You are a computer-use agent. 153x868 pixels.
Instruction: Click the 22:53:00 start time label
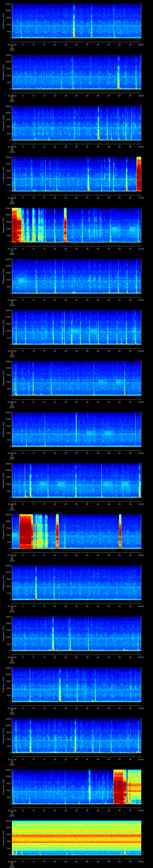pyautogui.click(x=12, y=862)
